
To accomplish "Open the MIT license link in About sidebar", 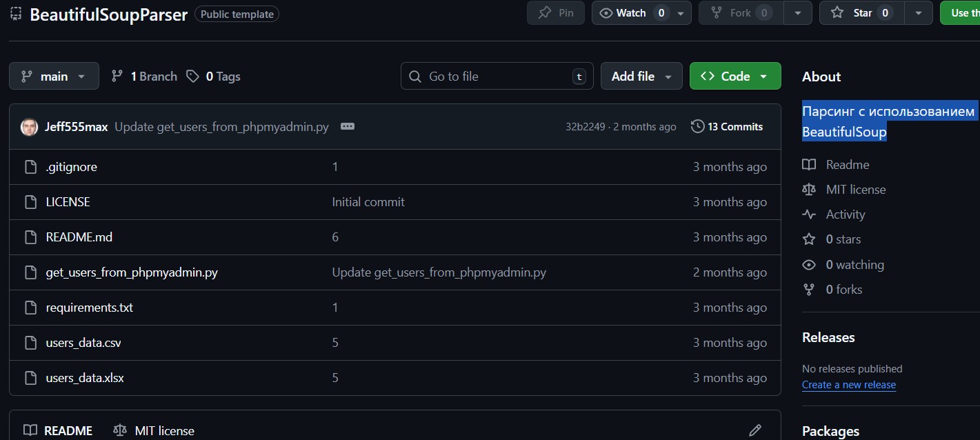I will click(843, 190).
